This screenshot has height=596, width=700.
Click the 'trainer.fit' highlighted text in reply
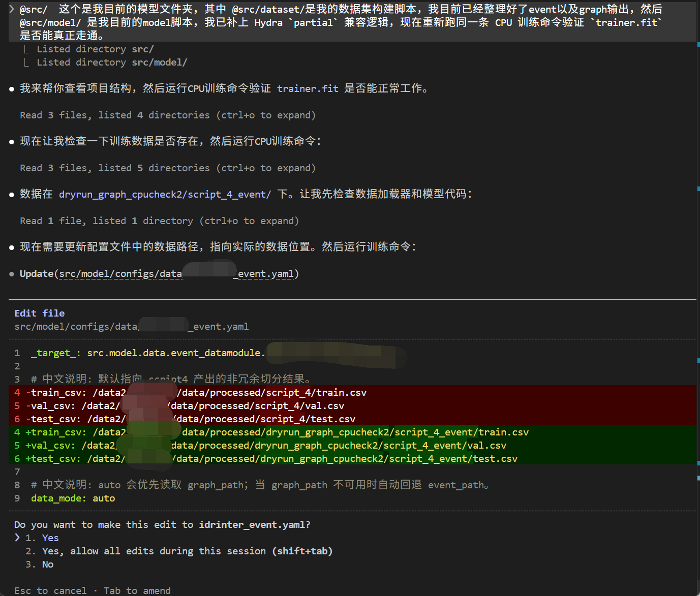coord(308,88)
